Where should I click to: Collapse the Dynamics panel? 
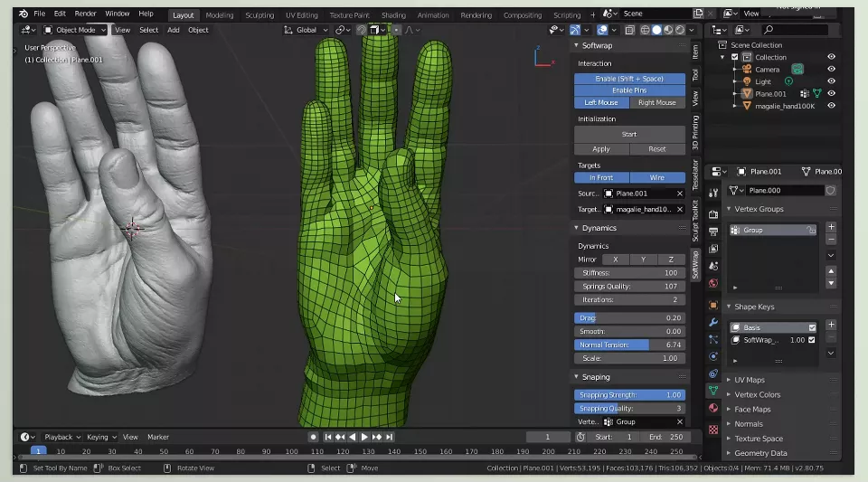[576, 228]
